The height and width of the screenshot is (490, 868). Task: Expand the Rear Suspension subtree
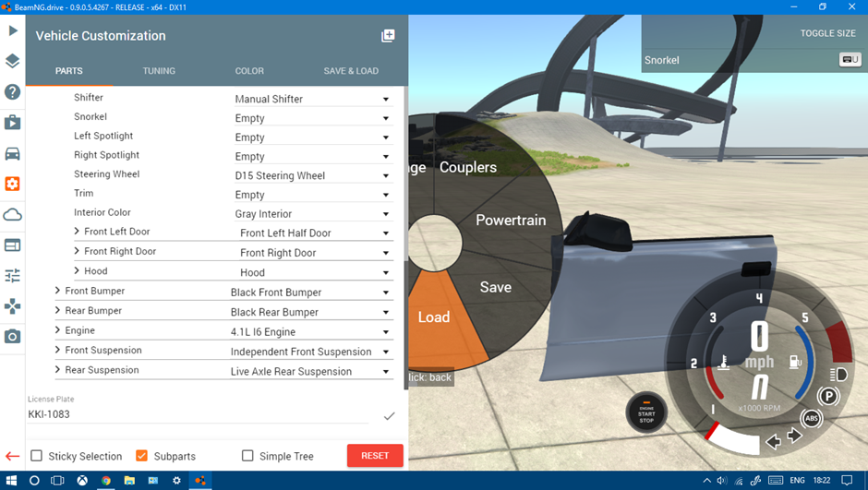click(x=57, y=369)
